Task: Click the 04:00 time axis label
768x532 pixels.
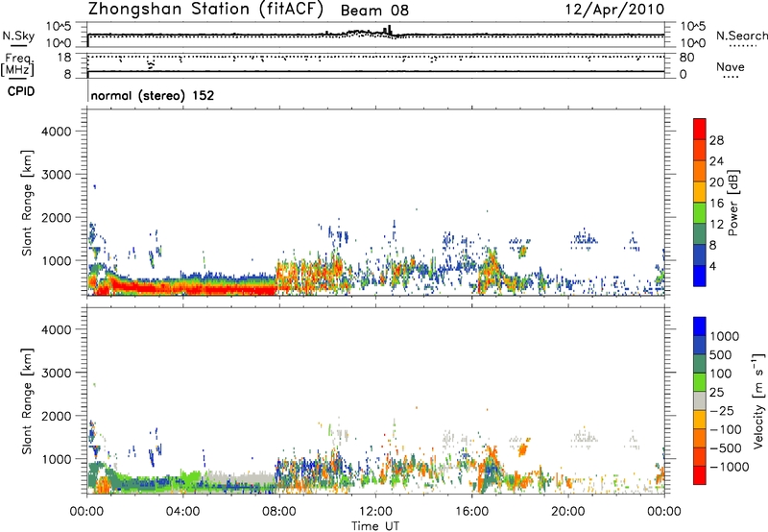Action: (183, 512)
